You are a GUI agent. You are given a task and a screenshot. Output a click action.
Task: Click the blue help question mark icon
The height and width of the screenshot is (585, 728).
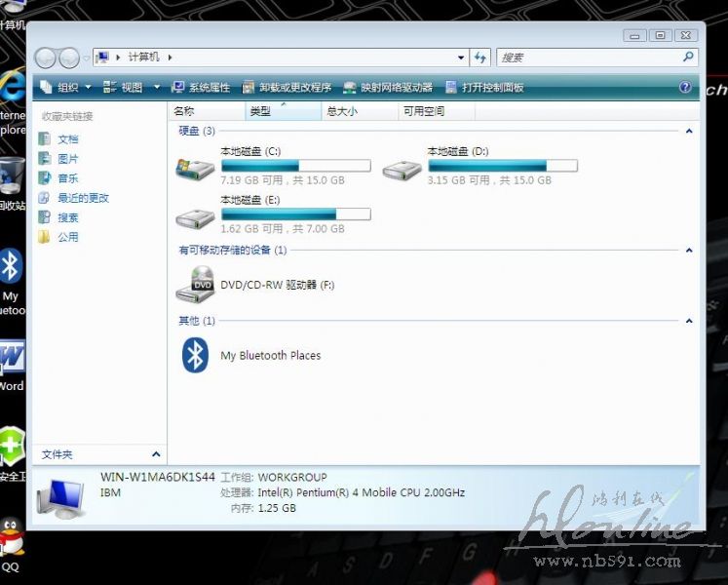point(685,87)
